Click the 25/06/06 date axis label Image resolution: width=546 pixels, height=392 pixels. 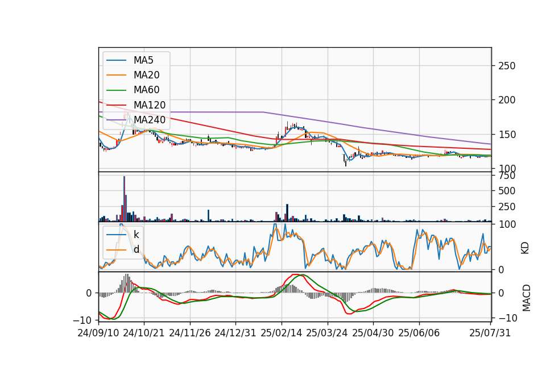click(x=419, y=333)
